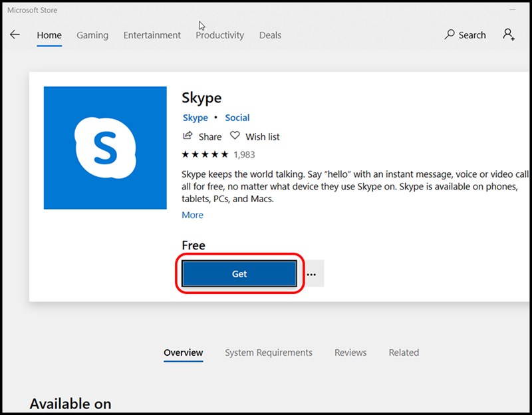Click the Share arrow icon

tap(188, 136)
